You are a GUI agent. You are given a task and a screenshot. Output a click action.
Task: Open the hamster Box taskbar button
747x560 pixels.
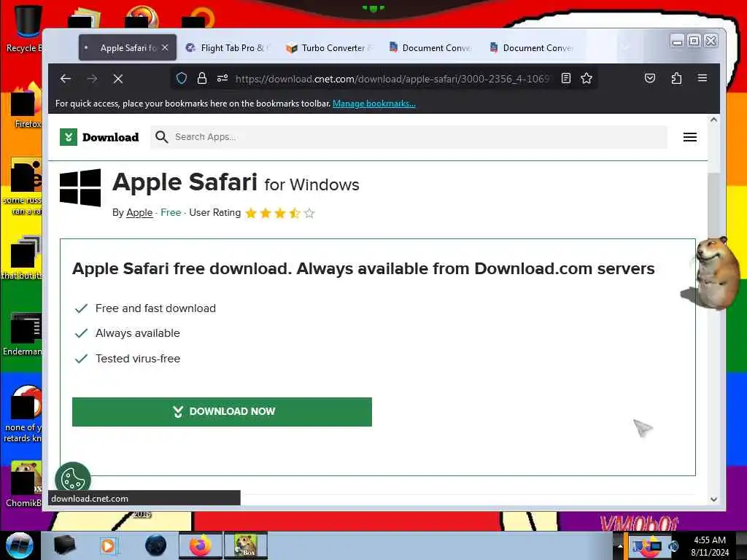coord(245,545)
